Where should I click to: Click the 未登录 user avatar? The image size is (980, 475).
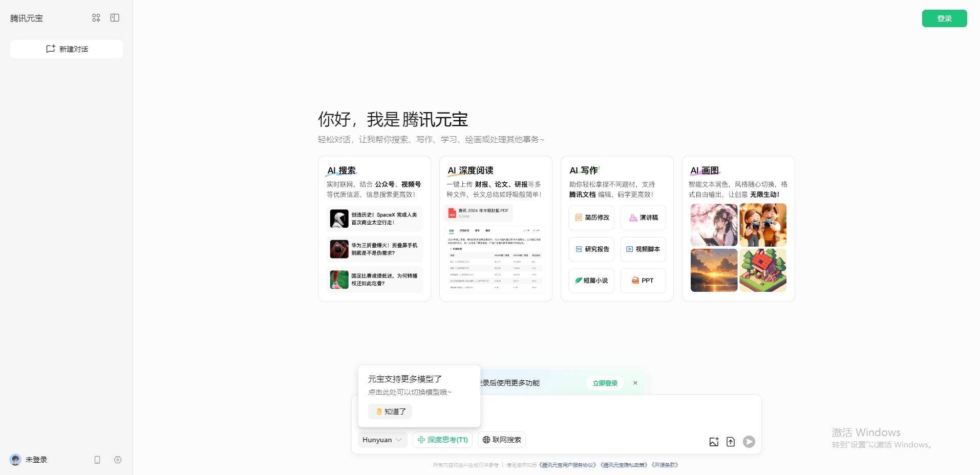click(15, 460)
